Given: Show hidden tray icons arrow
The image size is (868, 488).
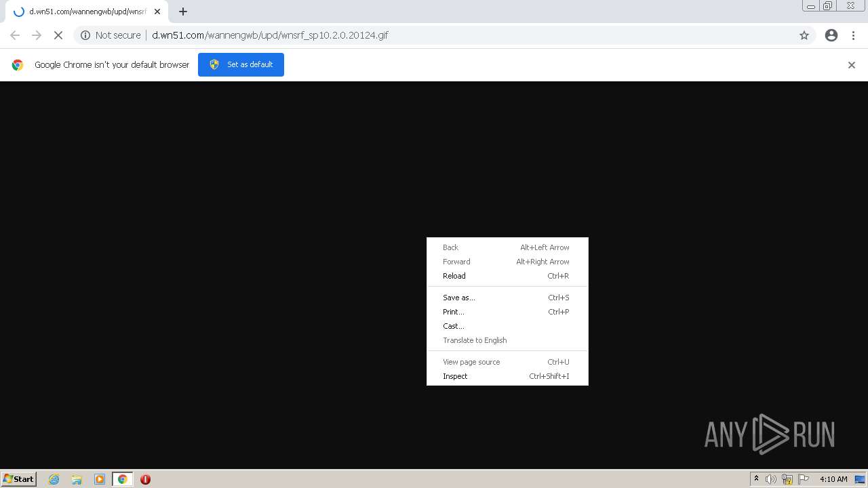Looking at the screenshot, I should tap(756, 479).
